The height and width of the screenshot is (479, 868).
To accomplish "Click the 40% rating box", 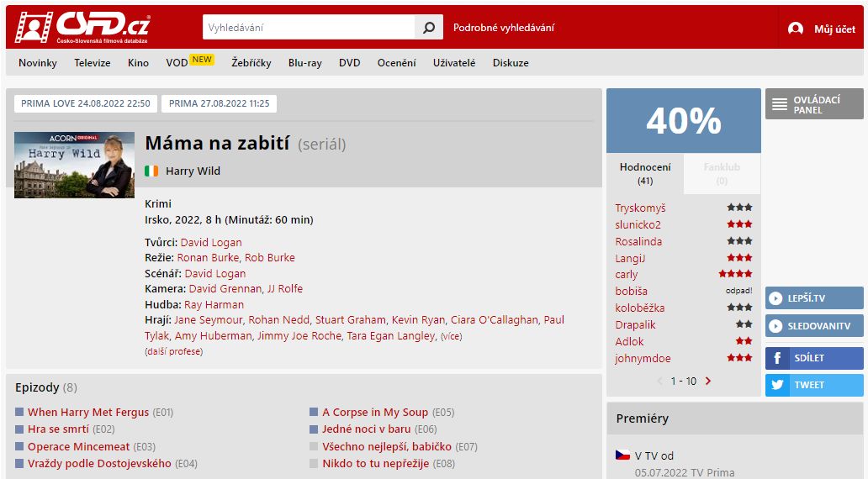I will [684, 120].
